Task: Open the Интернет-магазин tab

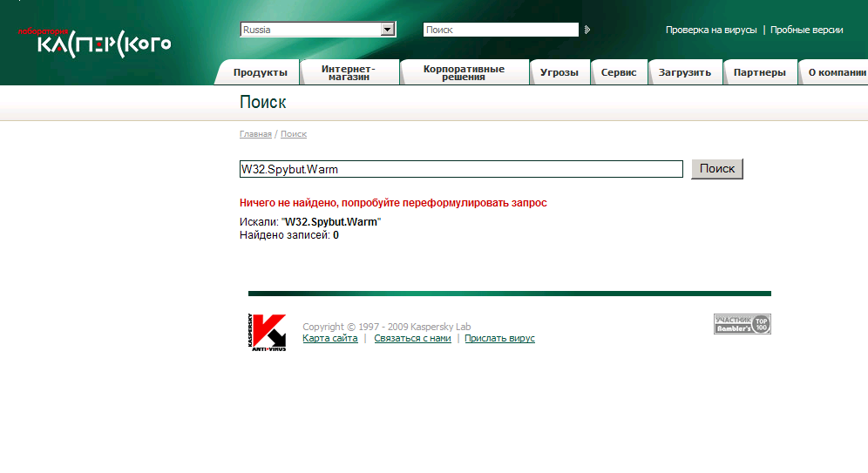Action: tap(349, 72)
